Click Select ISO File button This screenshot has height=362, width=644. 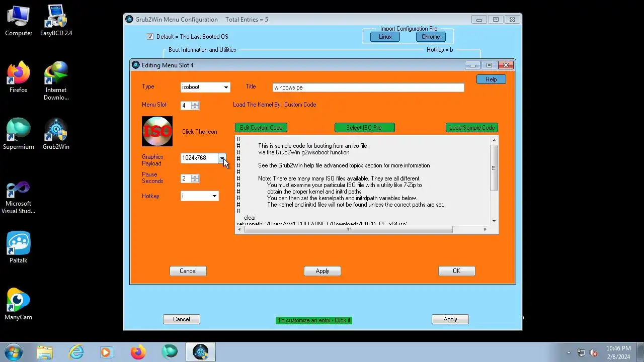coord(364,128)
